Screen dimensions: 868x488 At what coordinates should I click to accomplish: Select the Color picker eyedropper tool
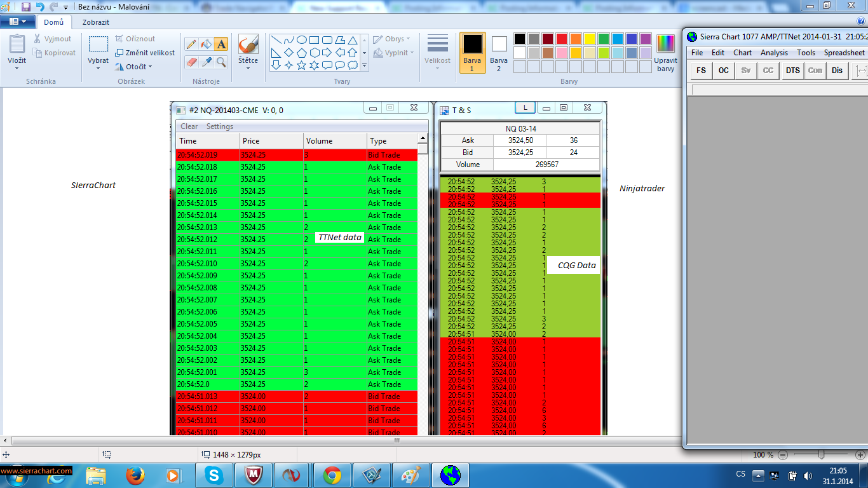pyautogui.click(x=206, y=62)
